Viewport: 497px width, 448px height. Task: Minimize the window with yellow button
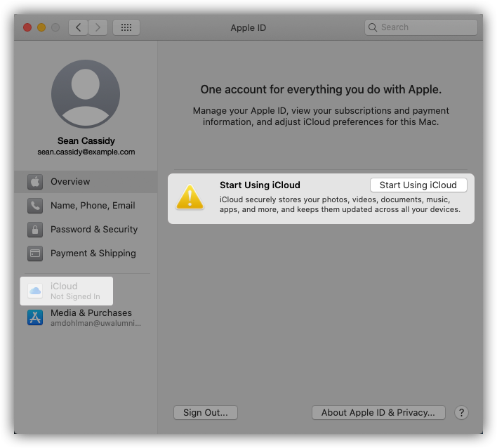pos(41,27)
